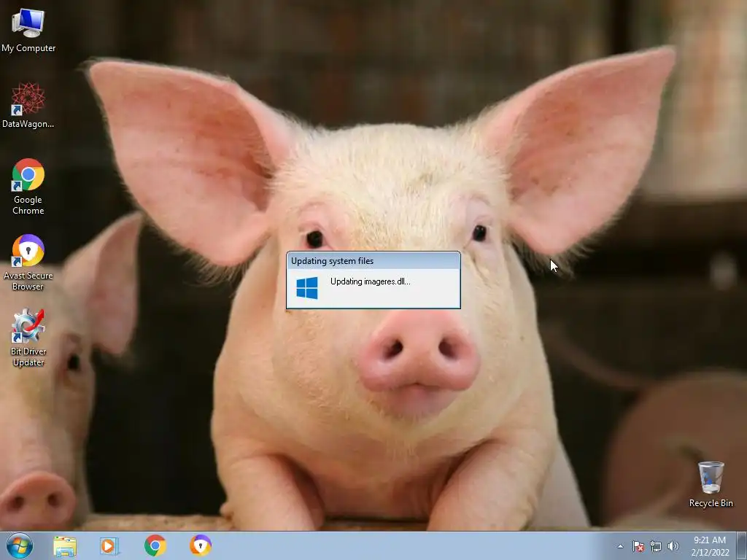Screen dimensions: 747x560
Task: Select Google Chrome desktop shortcut
Action: 28,187
